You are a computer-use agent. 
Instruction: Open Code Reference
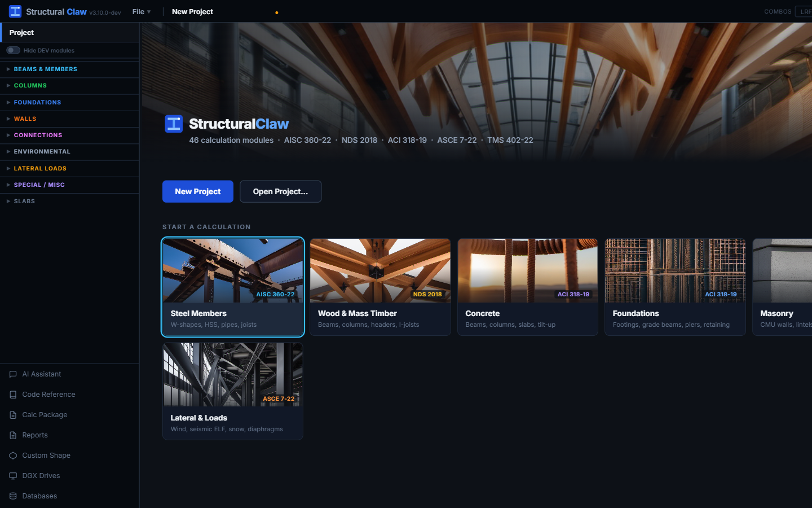click(x=69, y=395)
